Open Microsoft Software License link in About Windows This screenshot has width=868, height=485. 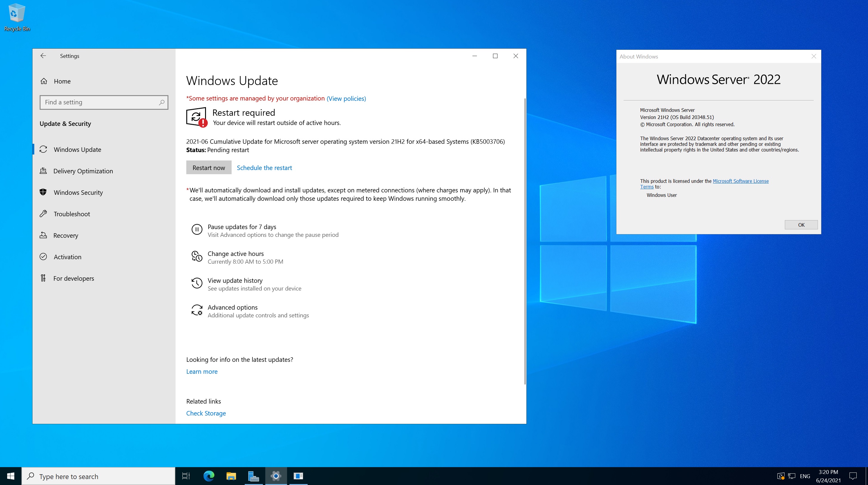(x=741, y=181)
